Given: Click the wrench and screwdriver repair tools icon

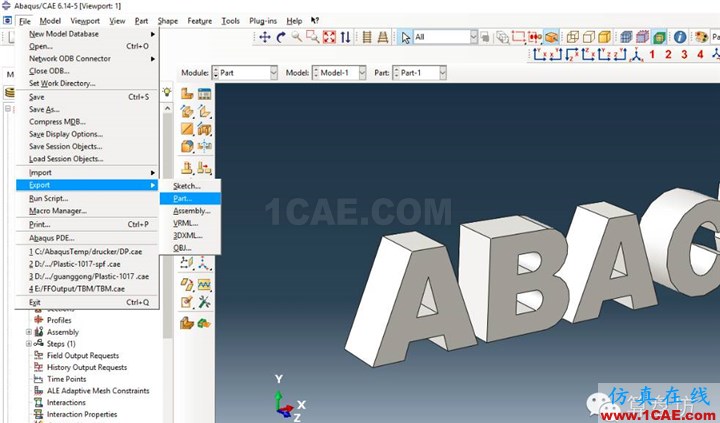Looking at the screenshot, I should click(x=204, y=302).
